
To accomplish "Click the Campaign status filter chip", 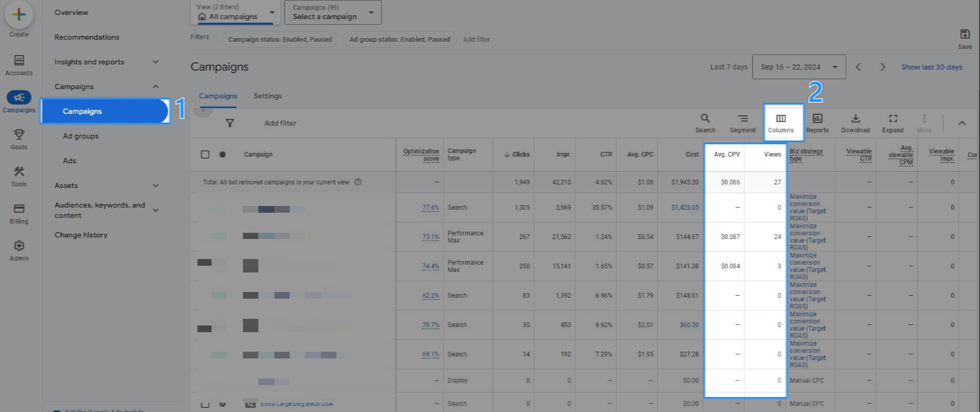I will point(280,39).
